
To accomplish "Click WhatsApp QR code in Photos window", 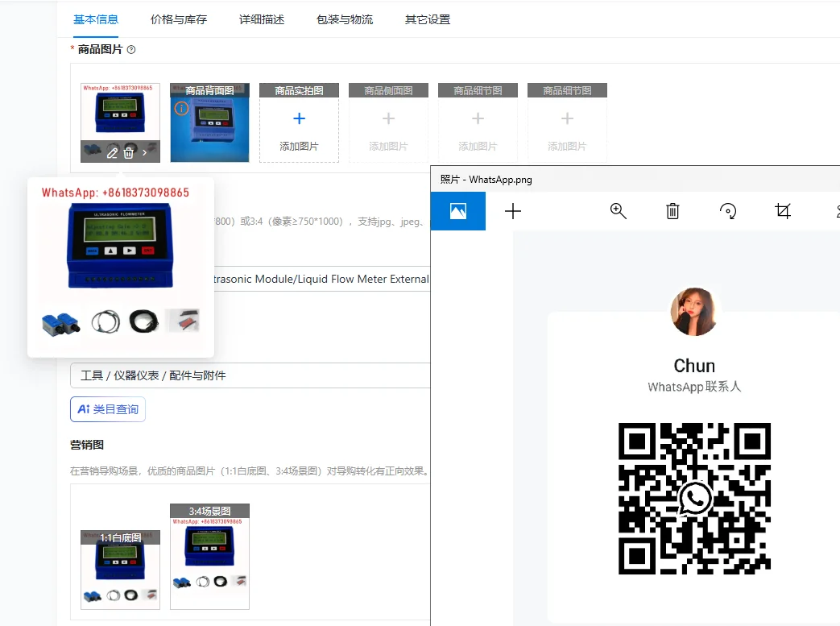I will 694,499.
